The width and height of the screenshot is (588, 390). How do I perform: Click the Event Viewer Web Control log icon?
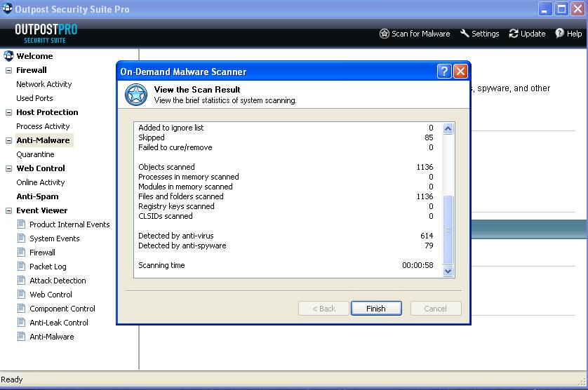(x=22, y=295)
